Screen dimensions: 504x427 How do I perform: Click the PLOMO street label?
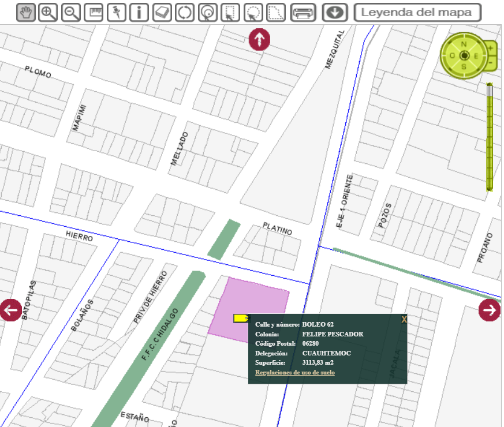click(x=38, y=72)
